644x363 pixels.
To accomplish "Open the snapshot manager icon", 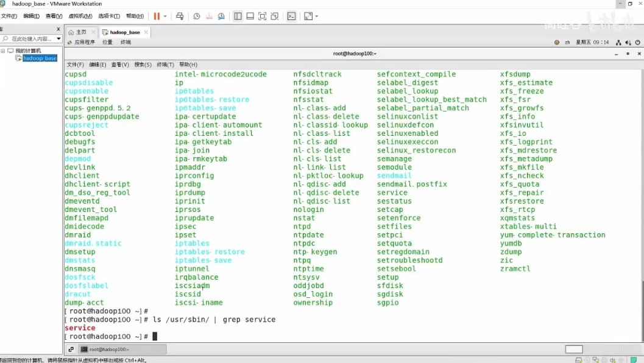I will click(221, 16).
